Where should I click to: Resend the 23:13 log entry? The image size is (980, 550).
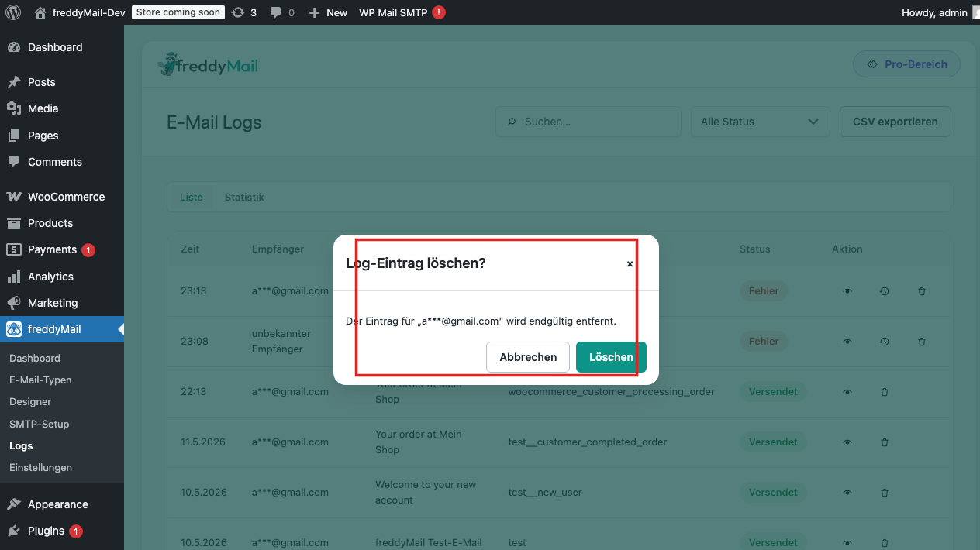(x=885, y=291)
